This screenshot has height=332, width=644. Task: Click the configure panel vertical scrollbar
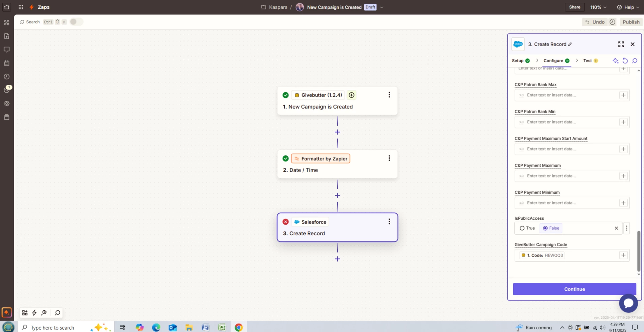[639, 251]
